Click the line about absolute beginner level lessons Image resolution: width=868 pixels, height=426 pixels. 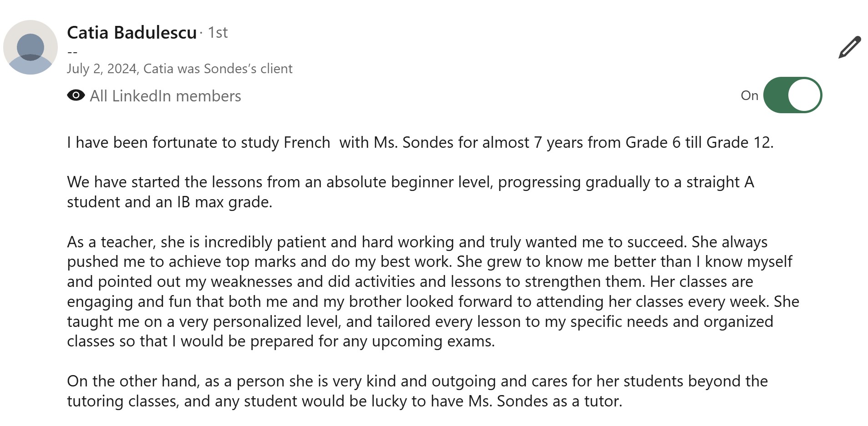410,182
